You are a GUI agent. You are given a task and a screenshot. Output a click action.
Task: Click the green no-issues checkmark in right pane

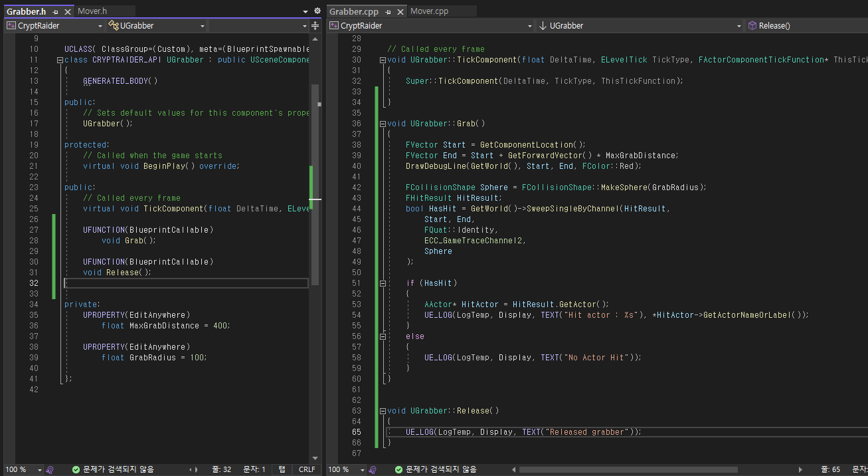[x=398, y=469]
